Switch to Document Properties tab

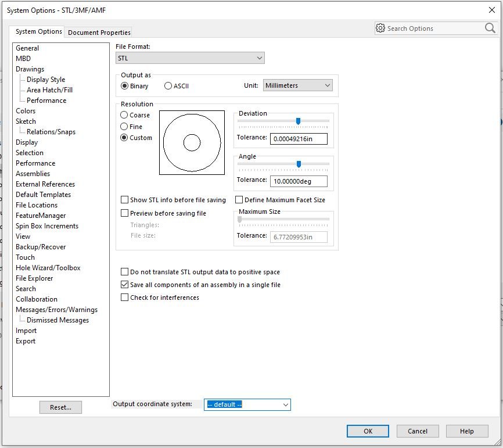click(99, 33)
